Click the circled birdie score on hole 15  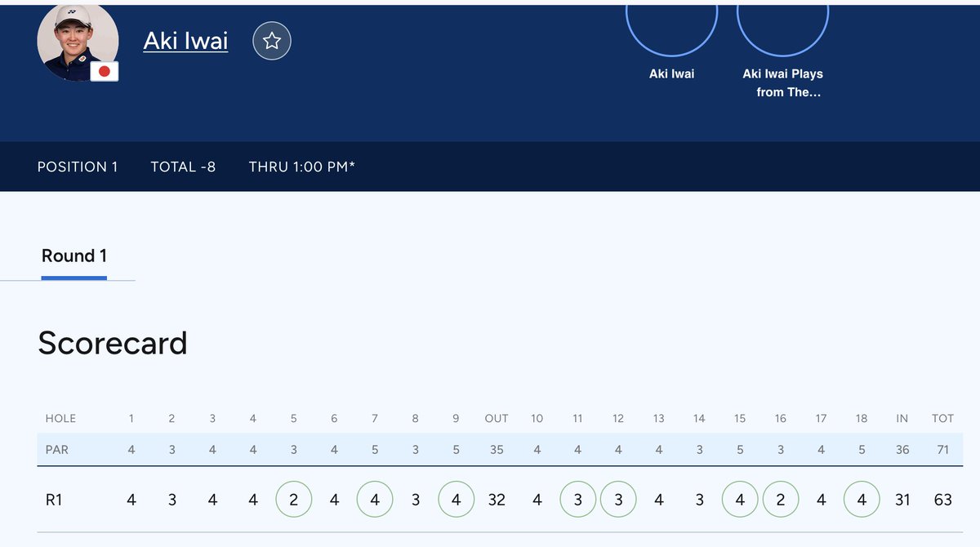point(740,499)
